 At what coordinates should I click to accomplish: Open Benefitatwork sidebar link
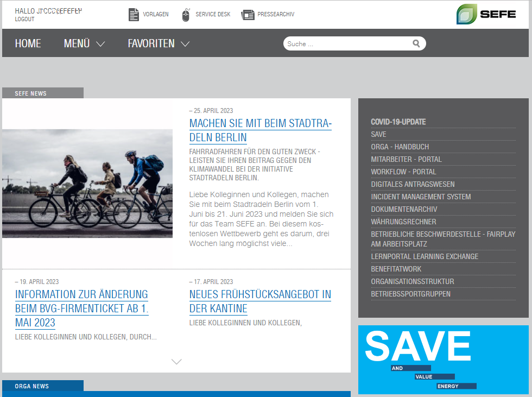pos(396,269)
